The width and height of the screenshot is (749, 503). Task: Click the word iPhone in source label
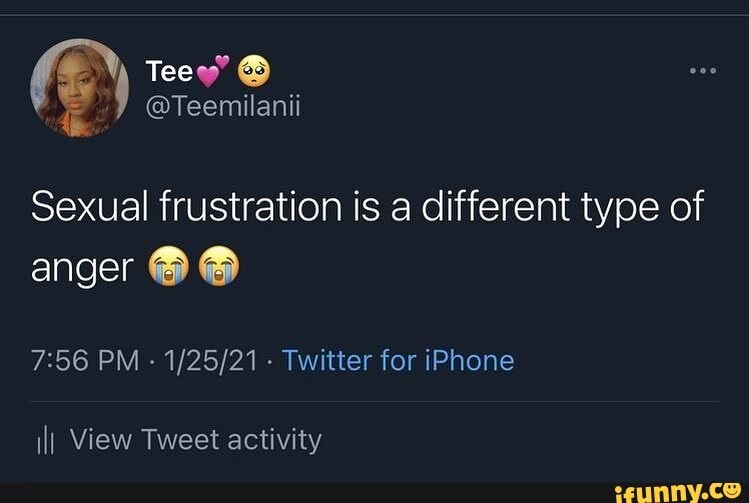(x=468, y=360)
